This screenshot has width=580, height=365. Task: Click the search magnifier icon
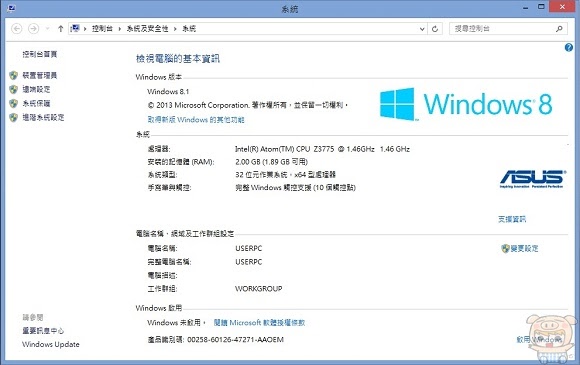[x=559, y=28]
